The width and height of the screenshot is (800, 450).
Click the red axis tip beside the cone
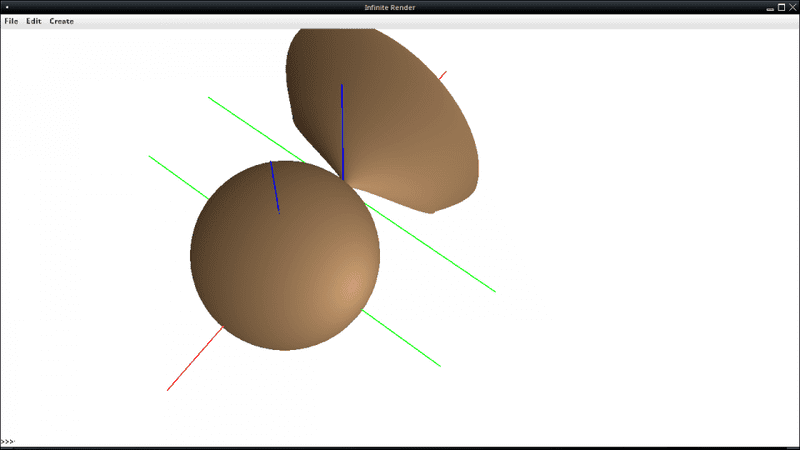pyautogui.click(x=442, y=74)
